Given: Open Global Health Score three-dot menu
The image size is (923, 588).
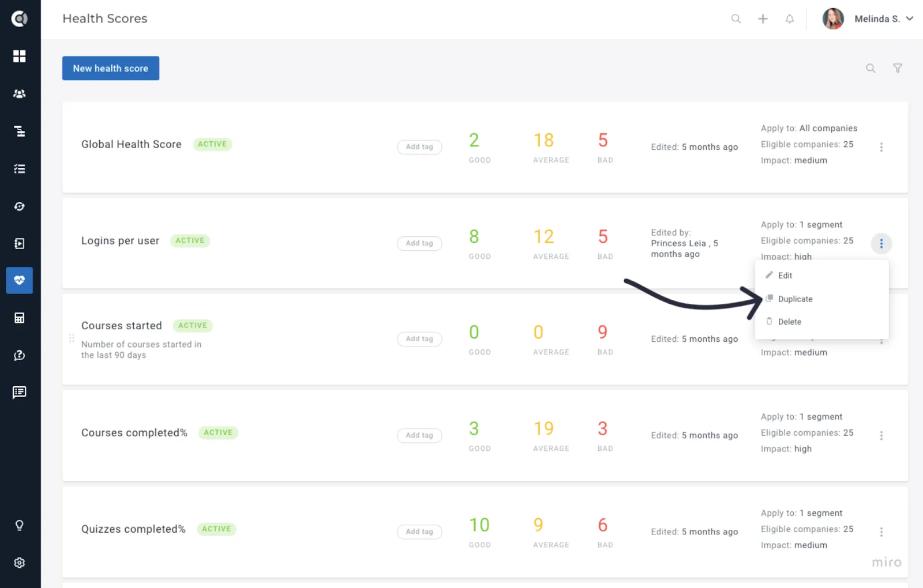Looking at the screenshot, I should coord(881,148).
